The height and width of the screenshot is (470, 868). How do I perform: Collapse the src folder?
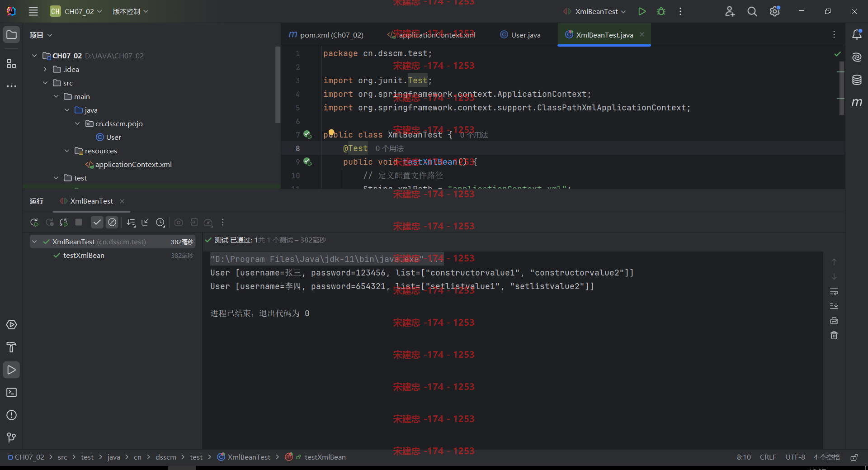pos(45,83)
